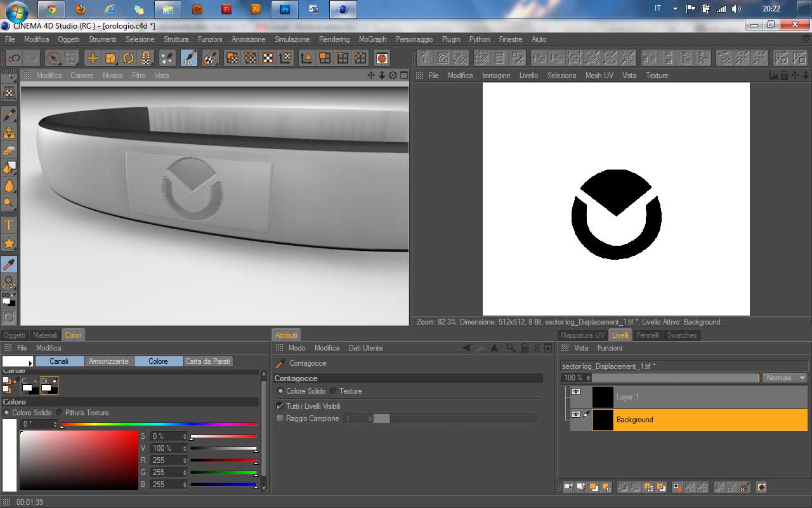
Task: Select the Text tool (T icon)
Action: pos(9,225)
